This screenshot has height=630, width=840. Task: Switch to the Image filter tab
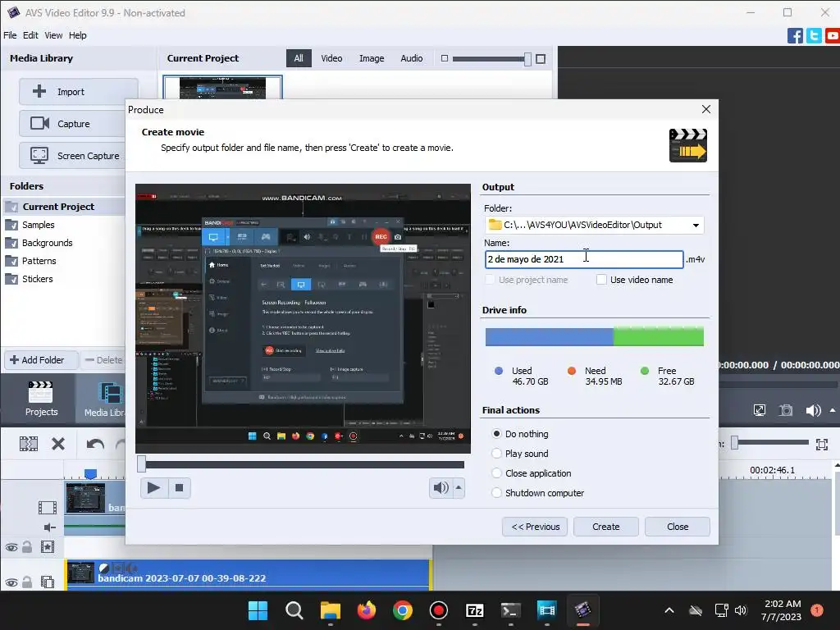[x=372, y=58]
